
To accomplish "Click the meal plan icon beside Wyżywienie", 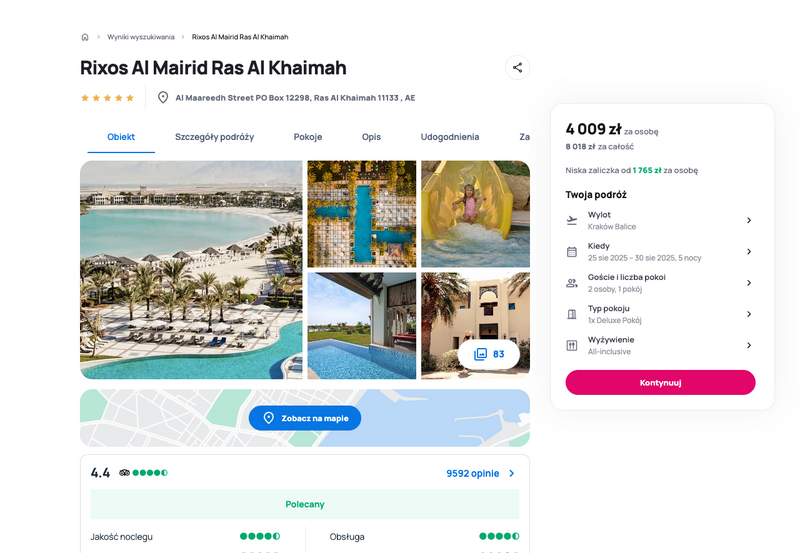I will [572, 346].
